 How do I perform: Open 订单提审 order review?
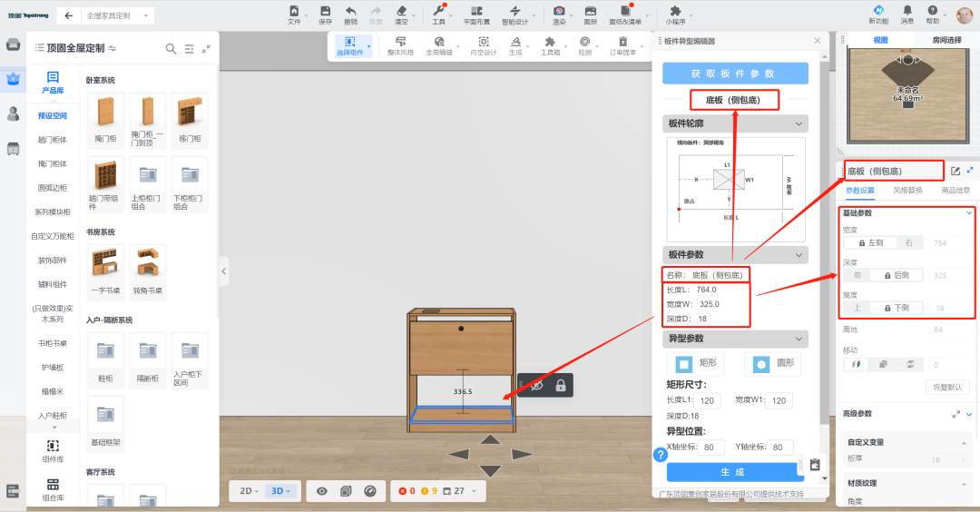pyautogui.click(x=622, y=45)
